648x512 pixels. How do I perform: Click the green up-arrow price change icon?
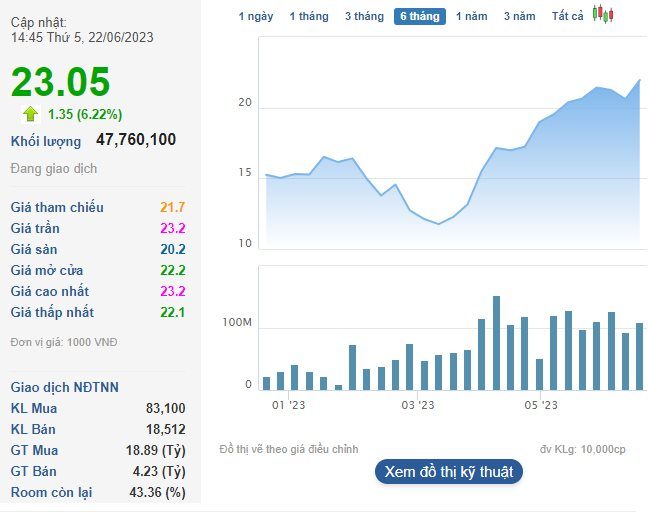(x=31, y=114)
